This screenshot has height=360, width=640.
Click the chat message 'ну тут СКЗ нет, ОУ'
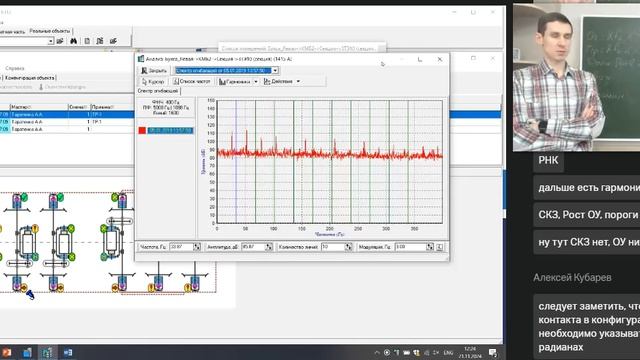[x=587, y=242]
